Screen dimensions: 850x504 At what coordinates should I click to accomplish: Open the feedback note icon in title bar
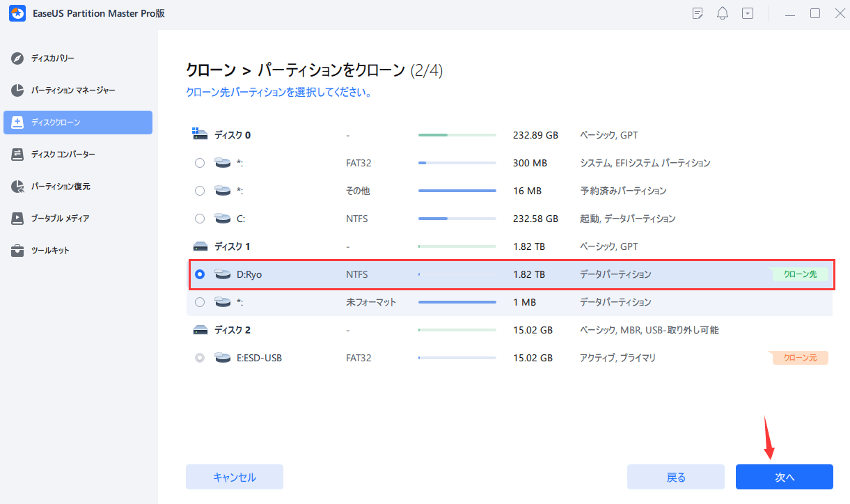pyautogui.click(x=698, y=13)
